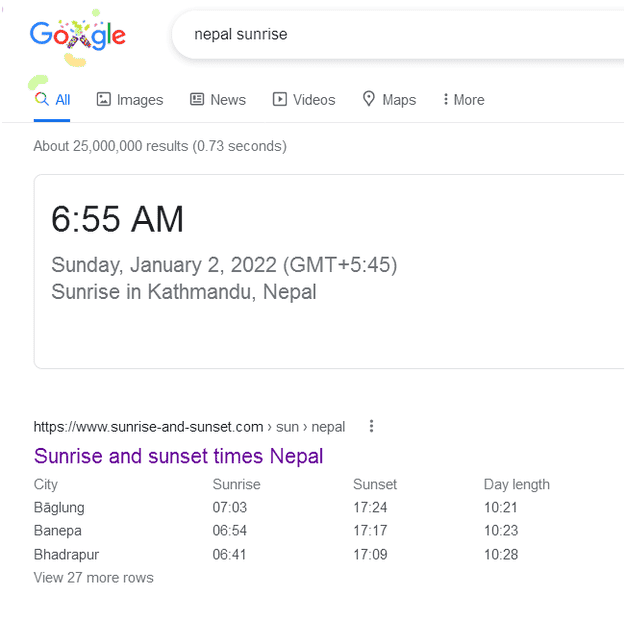Open Sunrise and sunset times Nepal link
This screenshot has width=626, height=620.
[x=178, y=456]
